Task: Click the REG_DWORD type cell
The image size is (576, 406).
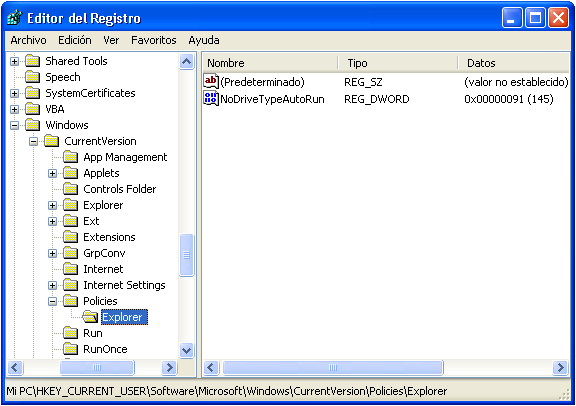Action: coord(377,99)
